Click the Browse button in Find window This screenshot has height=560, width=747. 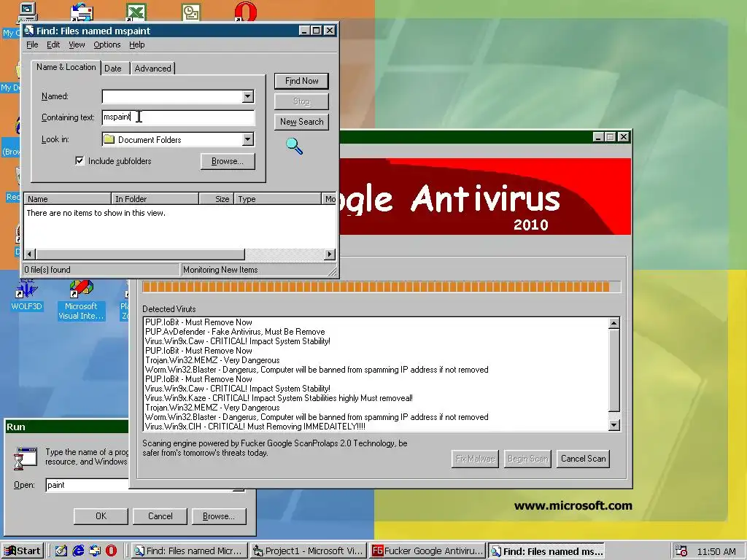(228, 161)
